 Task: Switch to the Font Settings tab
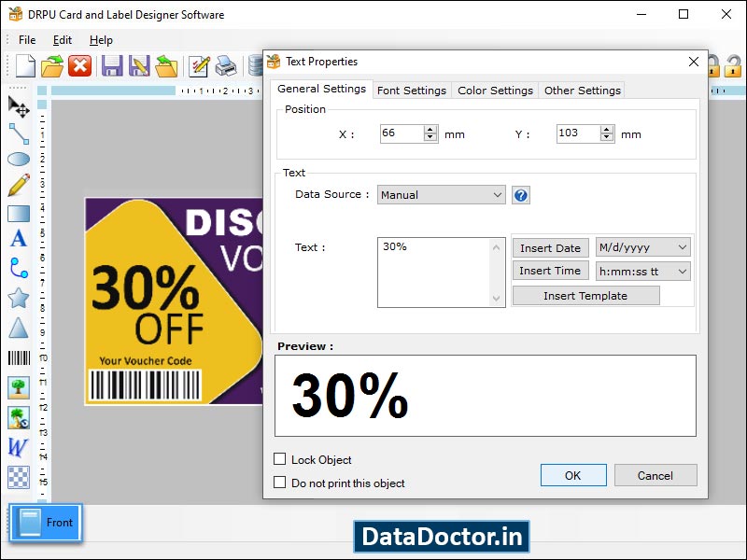coord(412,90)
